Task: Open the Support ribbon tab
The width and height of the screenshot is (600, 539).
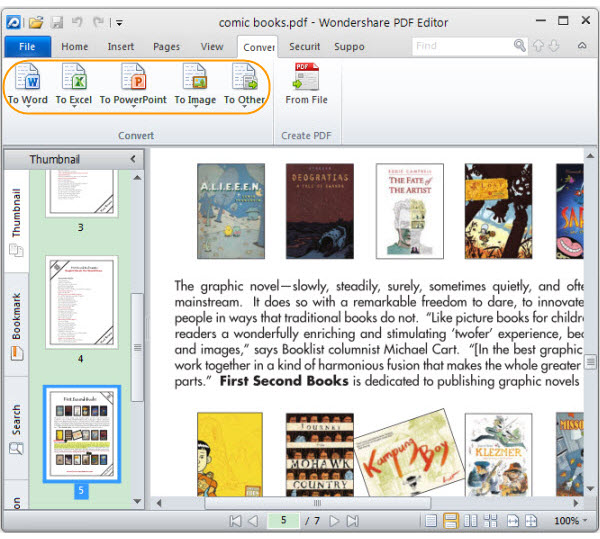Action: [349, 47]
